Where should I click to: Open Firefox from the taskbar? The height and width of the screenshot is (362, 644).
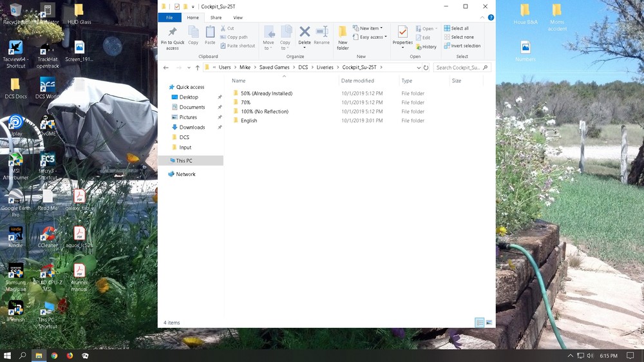click(x=70, y=356)
